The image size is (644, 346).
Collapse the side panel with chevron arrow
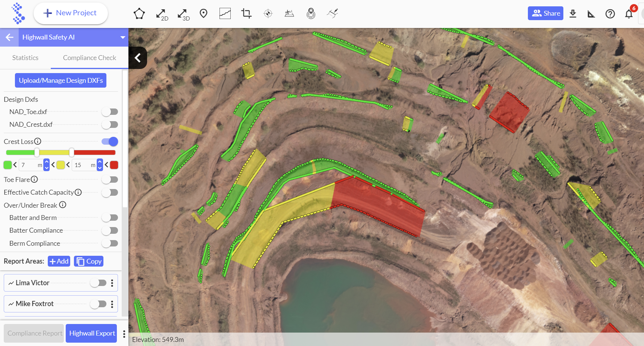pos(138,58)
